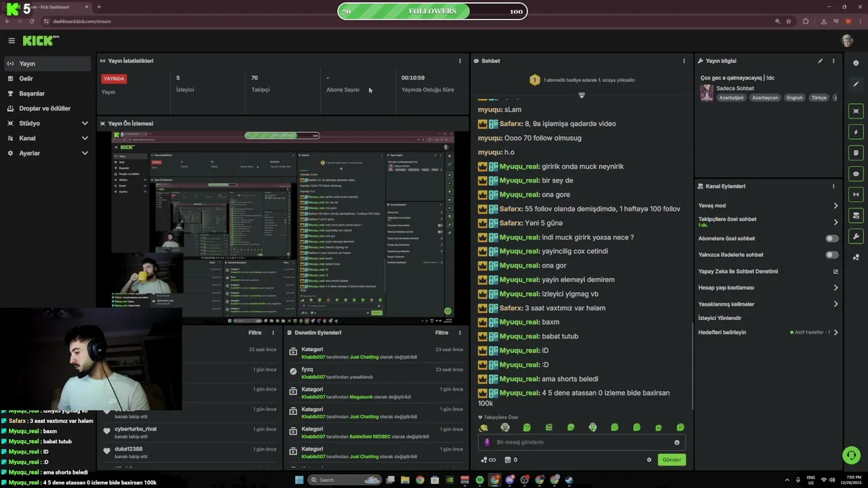Open the followers activity panel three-dot menu
The width and height of the screenshot is (868, 488).
tap(273, 333)
